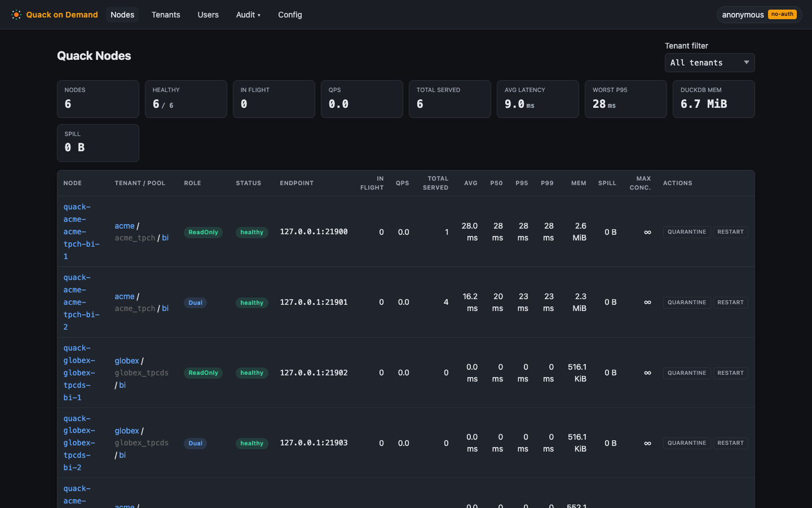Screen dimensions: 812x508
Task: Click the bi pool link in 21903 row
Action: 122,455
